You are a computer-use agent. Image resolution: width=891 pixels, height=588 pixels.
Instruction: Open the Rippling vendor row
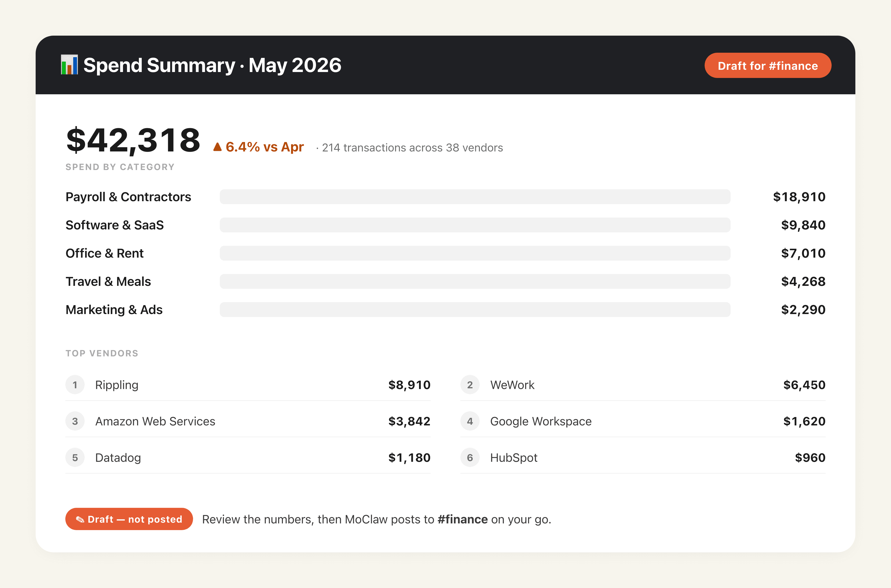click(248, 385)
